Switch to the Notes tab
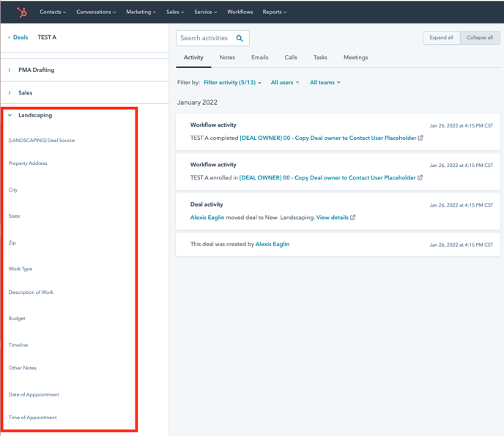The image size is (504, 436). 227,58
